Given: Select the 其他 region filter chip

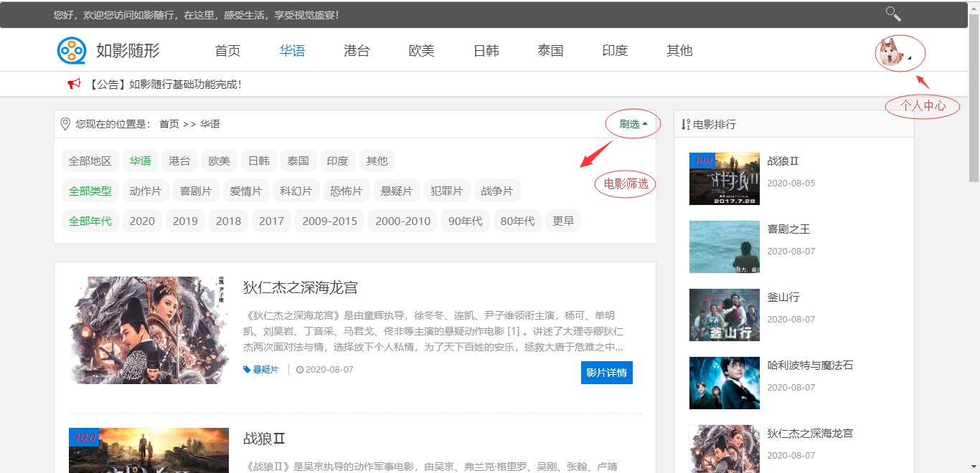Looking at the screenshot, I should (x=377, y=161).
